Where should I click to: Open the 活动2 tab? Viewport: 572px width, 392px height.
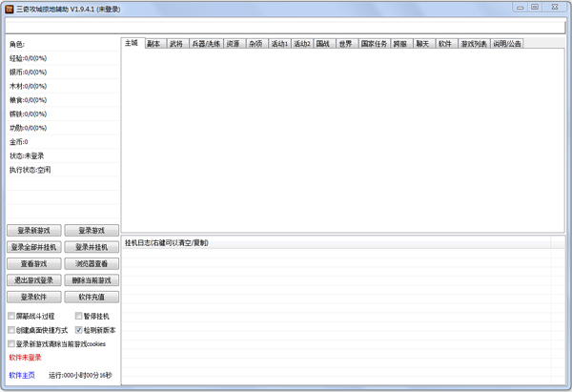pyautogui.click(x=302, y=44)
